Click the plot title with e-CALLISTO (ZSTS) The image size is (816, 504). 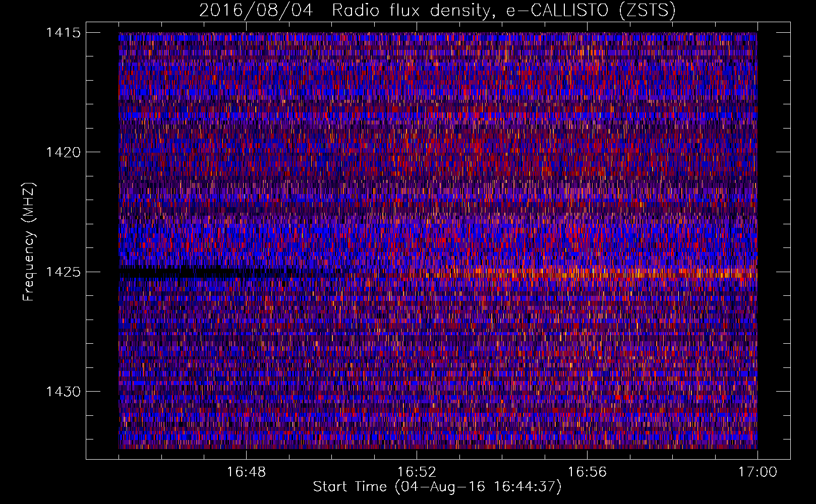(x=437, y=11)
